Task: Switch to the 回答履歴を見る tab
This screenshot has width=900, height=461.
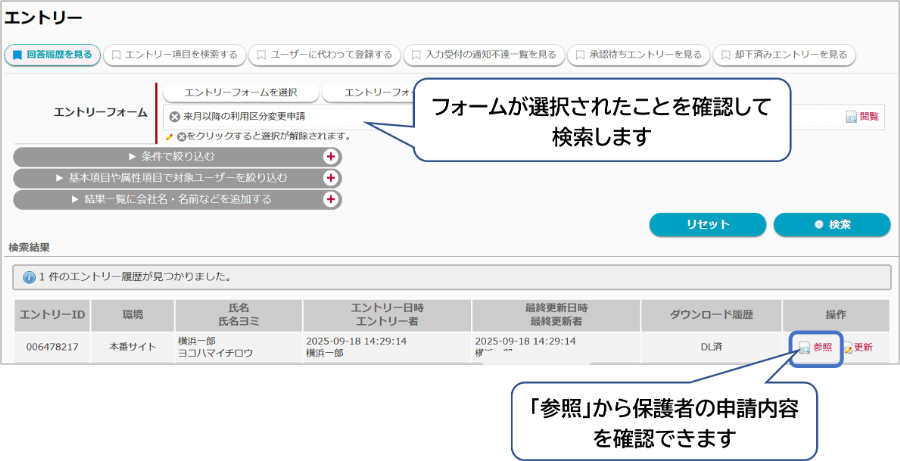Action: pos(53,55)
